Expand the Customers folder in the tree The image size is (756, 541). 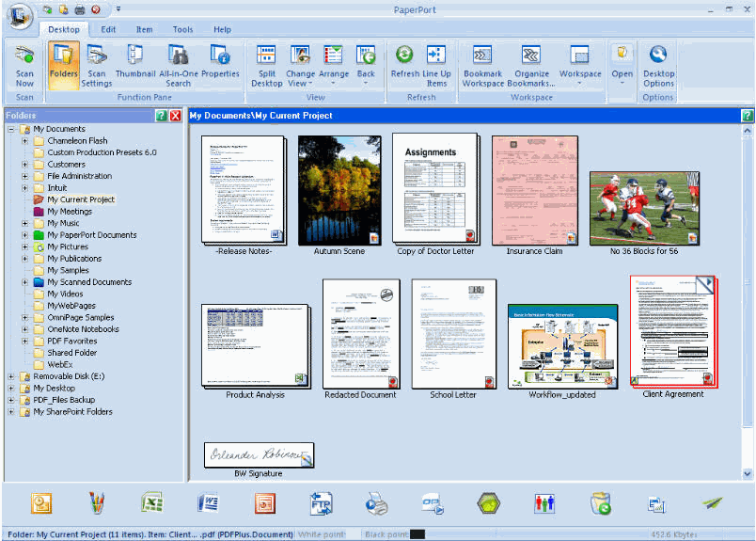tap(25, 165)
